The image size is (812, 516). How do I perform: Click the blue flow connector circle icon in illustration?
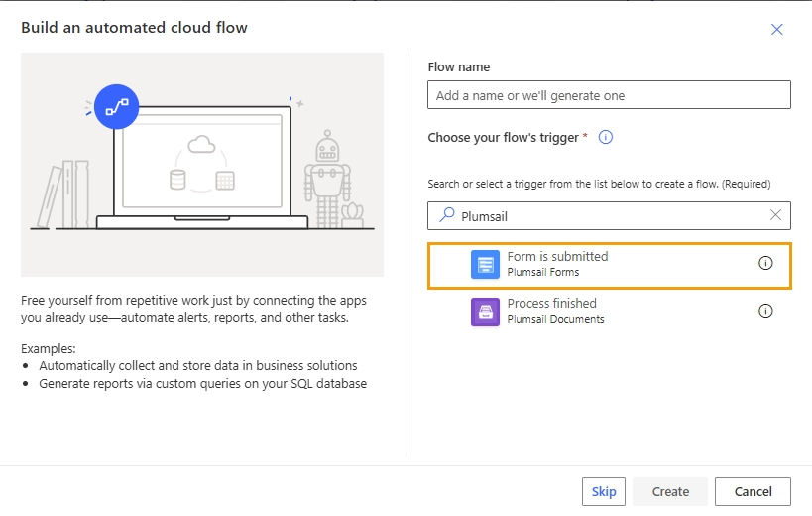click(117, 107)
